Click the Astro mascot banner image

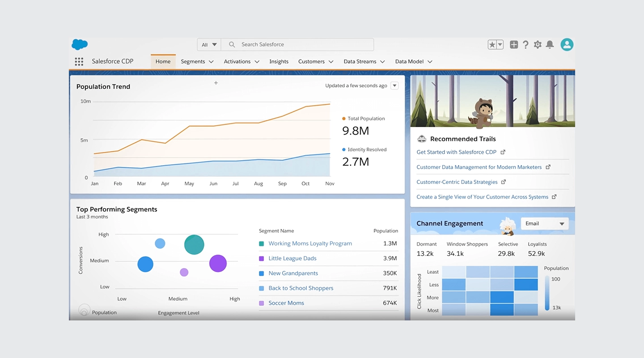click(492, 101)
